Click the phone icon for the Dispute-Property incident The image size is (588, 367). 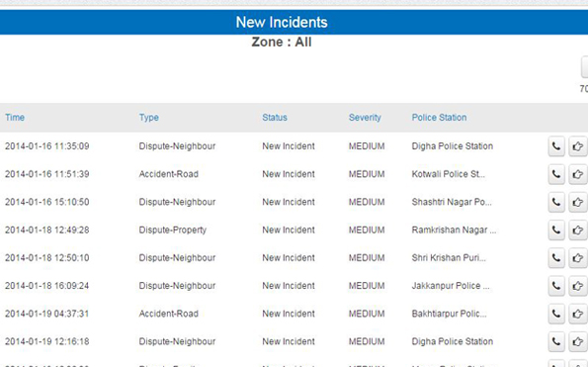pyautogui.click(x=556, y=230)
